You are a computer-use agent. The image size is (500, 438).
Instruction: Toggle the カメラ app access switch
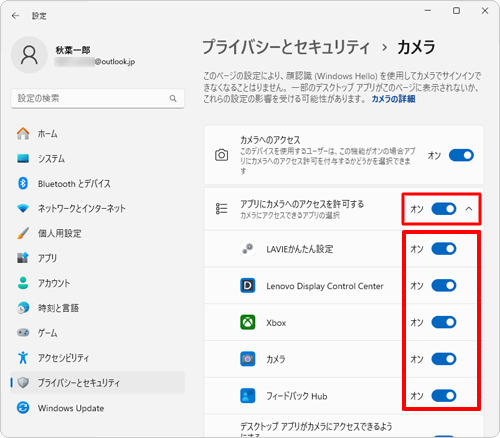tap(444, 359)
